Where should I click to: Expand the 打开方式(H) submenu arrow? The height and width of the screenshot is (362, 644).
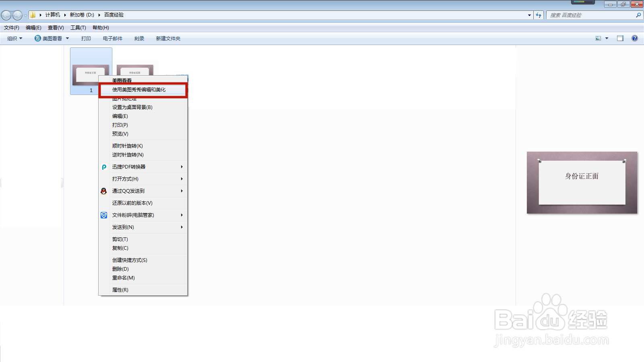[x=182, y=179]
